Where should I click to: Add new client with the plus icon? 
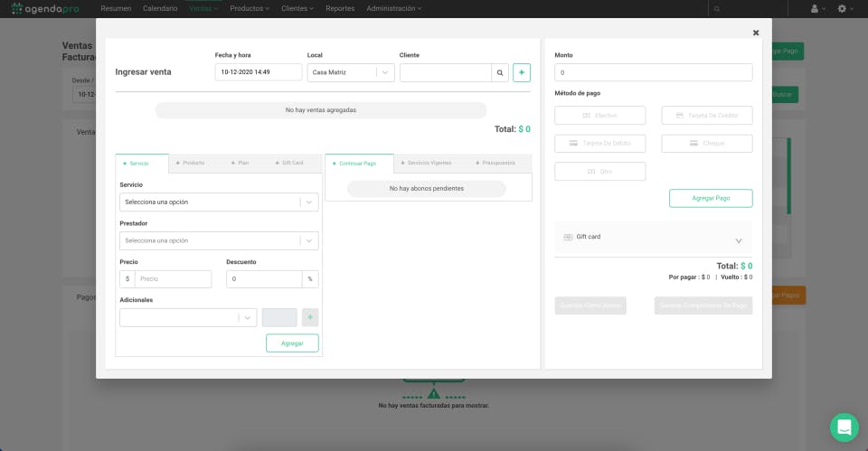click(522, 72)
